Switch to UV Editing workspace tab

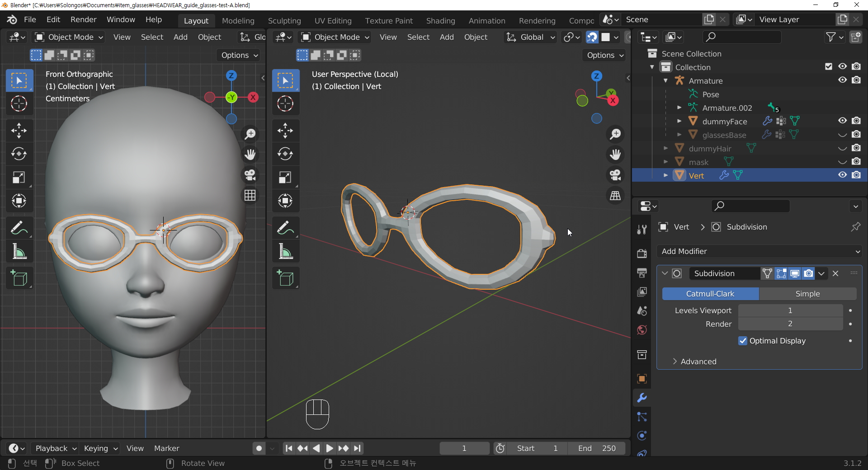333,21
